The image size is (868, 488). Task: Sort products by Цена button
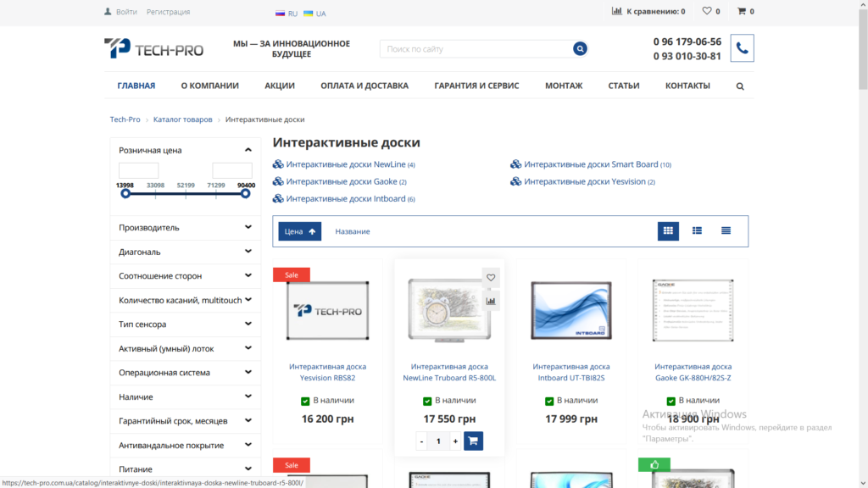pos(299,231)
